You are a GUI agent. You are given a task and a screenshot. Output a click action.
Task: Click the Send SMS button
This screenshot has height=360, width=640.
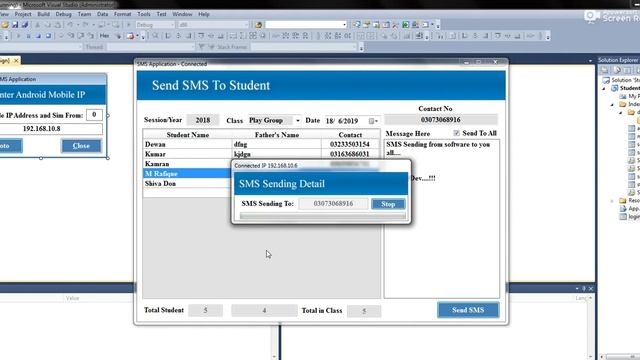(468, 310)
